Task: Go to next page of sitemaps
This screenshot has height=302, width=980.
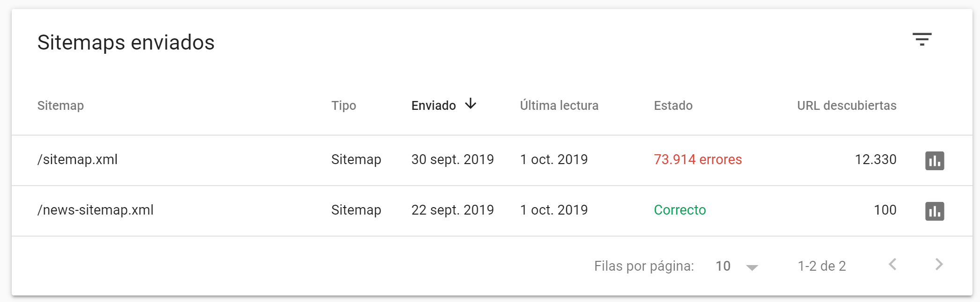Action: (x=939, y=265)
